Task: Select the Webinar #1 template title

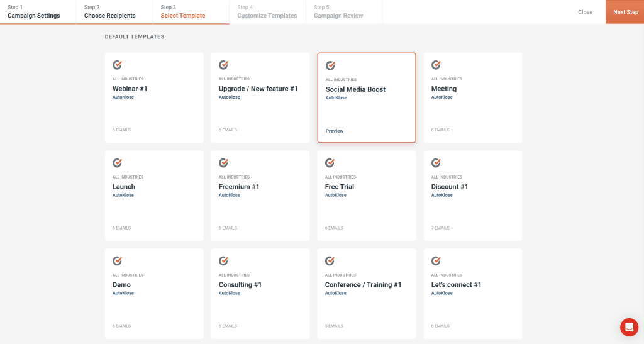Action: tap(130, 89)
